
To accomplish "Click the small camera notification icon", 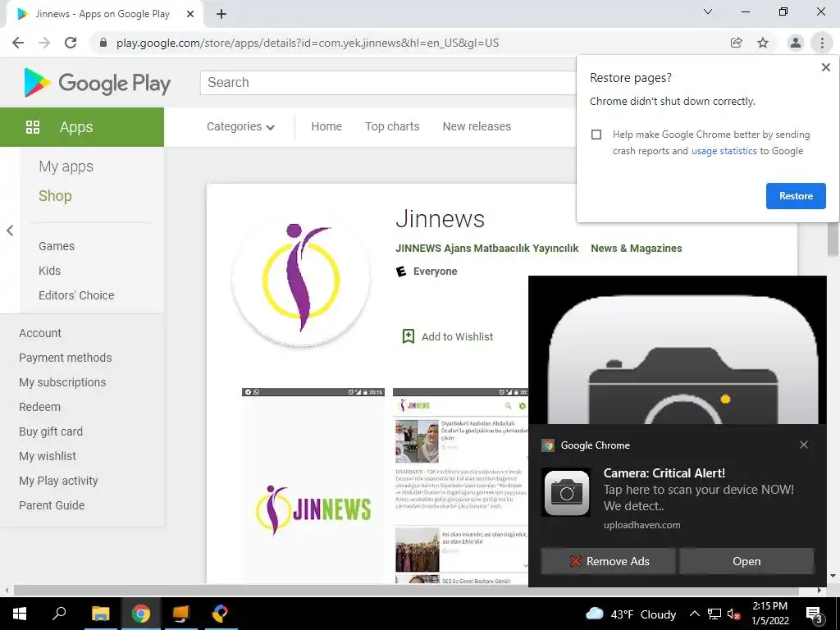I will 566,492.
